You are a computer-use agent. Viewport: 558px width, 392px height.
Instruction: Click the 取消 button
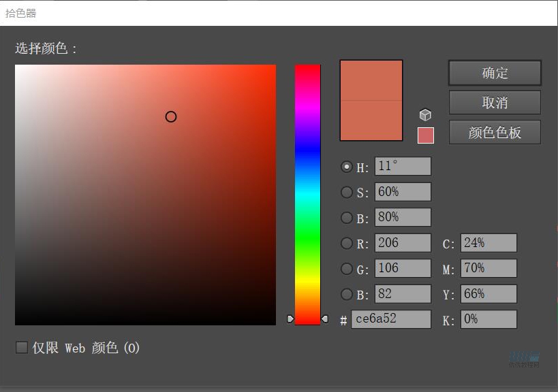495,103
